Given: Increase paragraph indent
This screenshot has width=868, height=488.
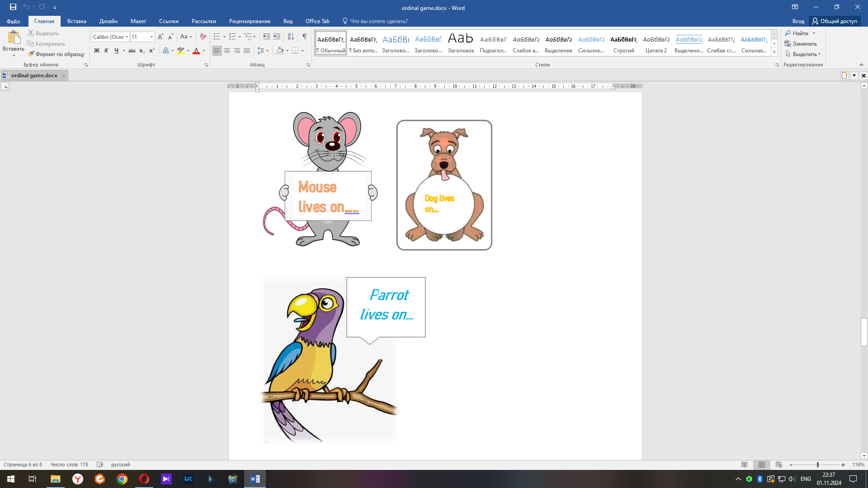Looking at the screenshot, I should 277,37.
